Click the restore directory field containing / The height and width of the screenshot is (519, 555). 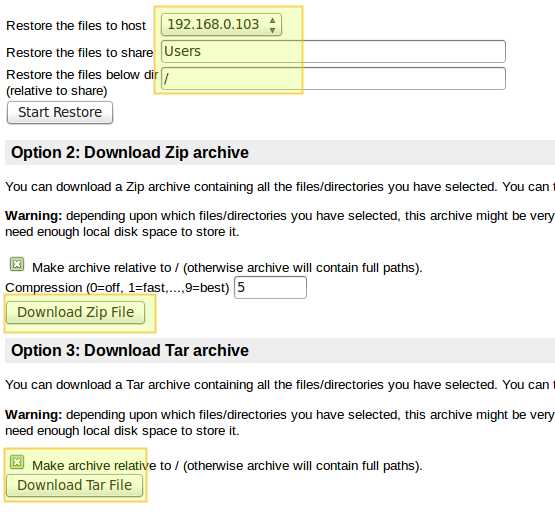tap(333, 79)
